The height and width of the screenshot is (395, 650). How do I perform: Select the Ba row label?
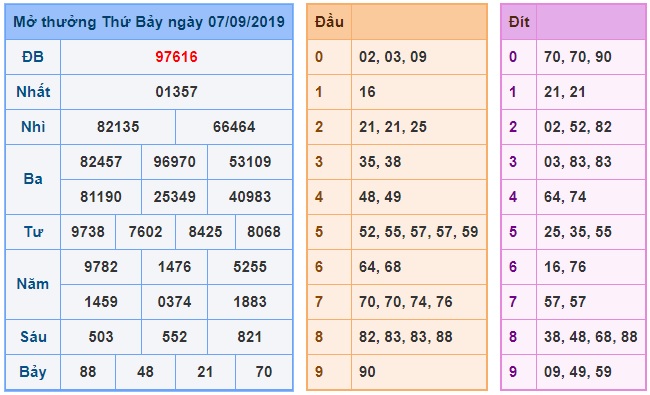point(33,179)
